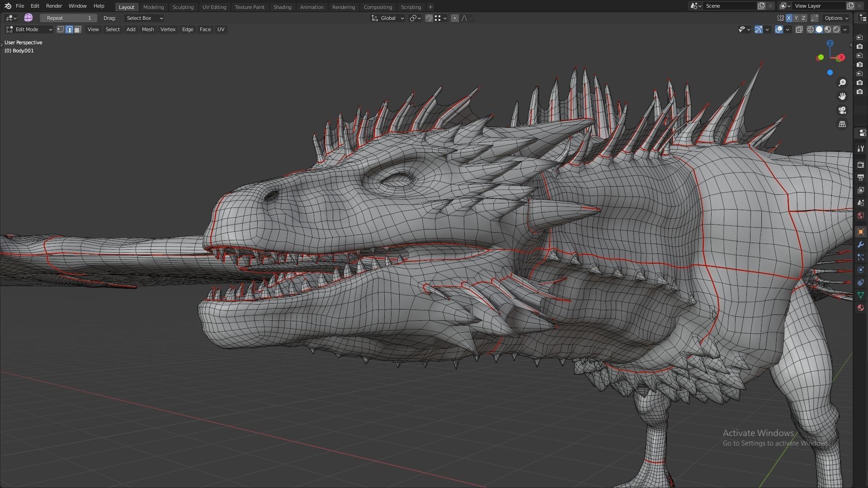
Task: Open the UV menu
Action: (x=221, y=29)
